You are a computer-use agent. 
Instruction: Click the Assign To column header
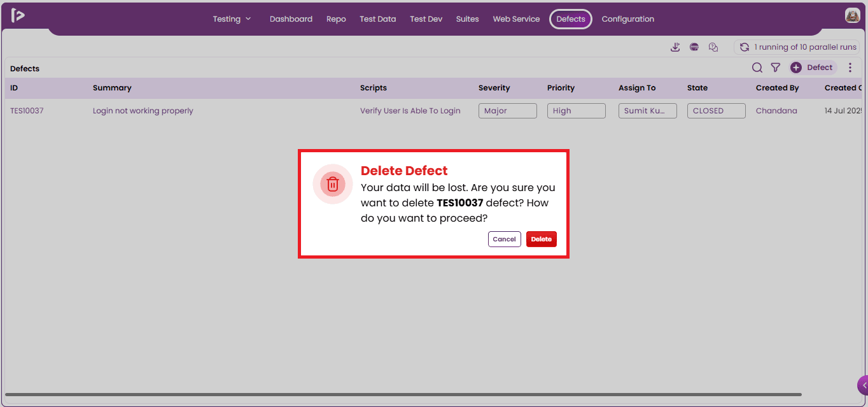click(x=637, y=88)
